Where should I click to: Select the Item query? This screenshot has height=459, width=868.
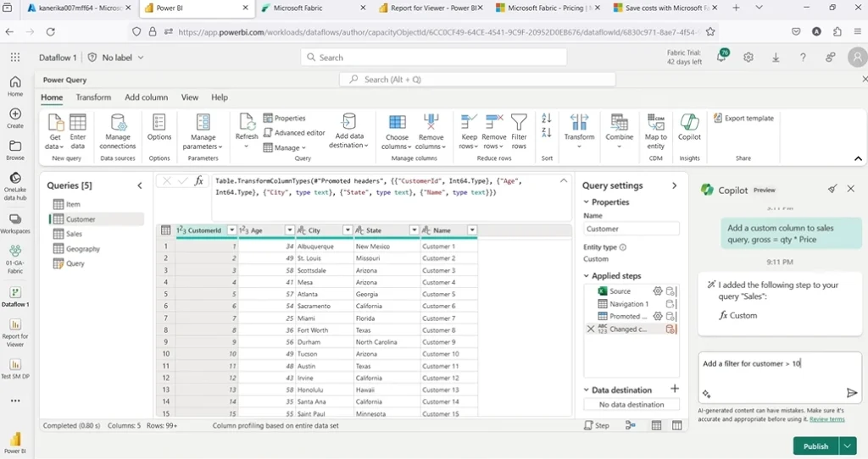[x=73, y=204]
